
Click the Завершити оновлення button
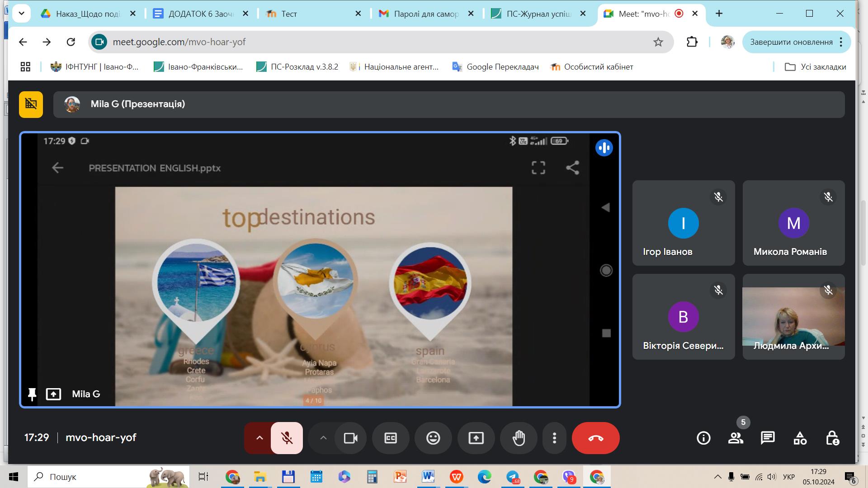(791, 42)
